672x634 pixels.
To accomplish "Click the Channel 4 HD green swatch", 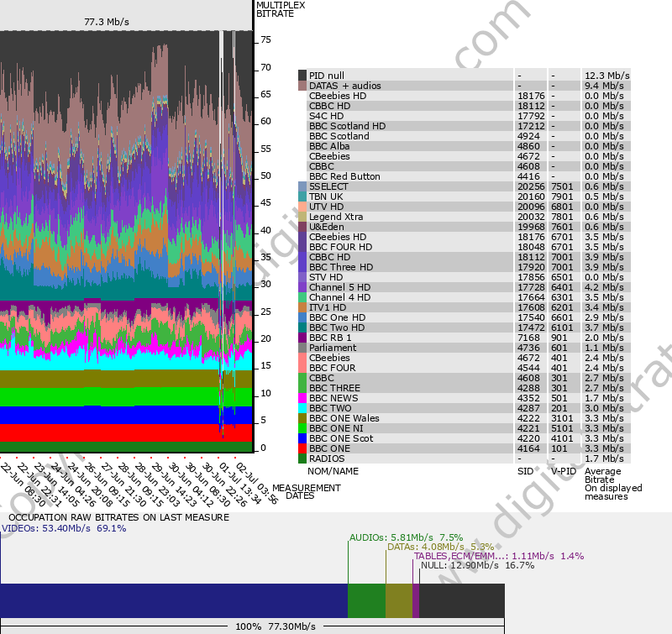I will pyautogui.click(x=302, y=297).
